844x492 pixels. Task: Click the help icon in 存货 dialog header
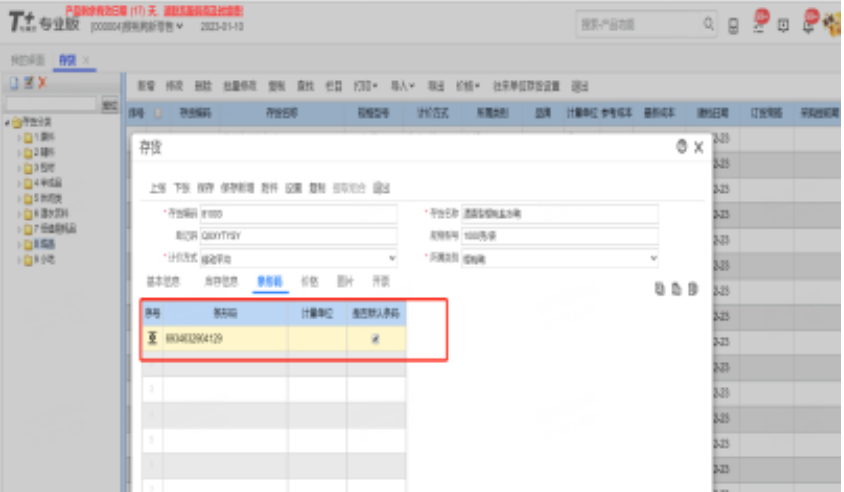click(681, 147)
